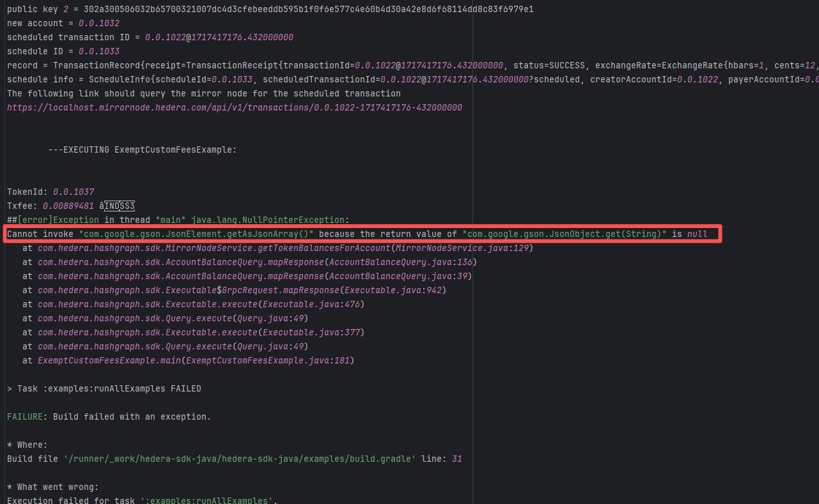Open the mirror node transactions URL

(x=234, y=108)
